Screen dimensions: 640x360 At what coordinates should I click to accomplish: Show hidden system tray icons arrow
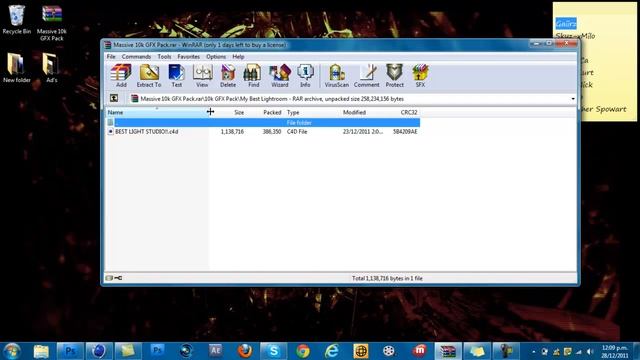(533, 351)
